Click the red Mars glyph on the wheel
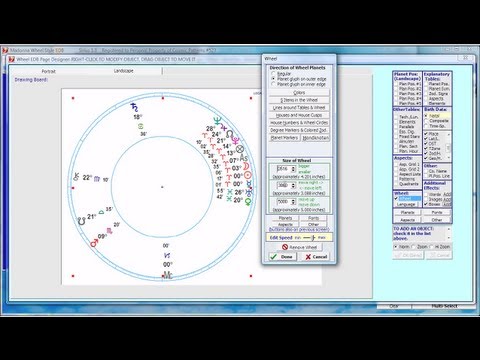The width and height of the screenshot is (480, 360). [94, 244]
